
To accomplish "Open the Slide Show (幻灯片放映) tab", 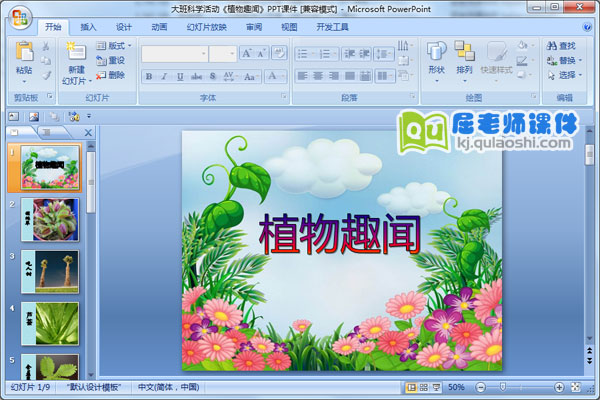I will 207,27.
